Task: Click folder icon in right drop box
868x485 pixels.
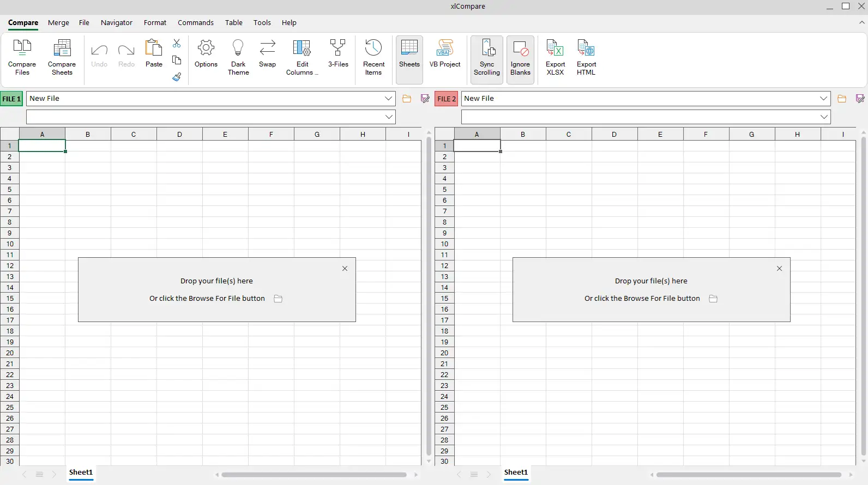Action: (x=713, y=299)
